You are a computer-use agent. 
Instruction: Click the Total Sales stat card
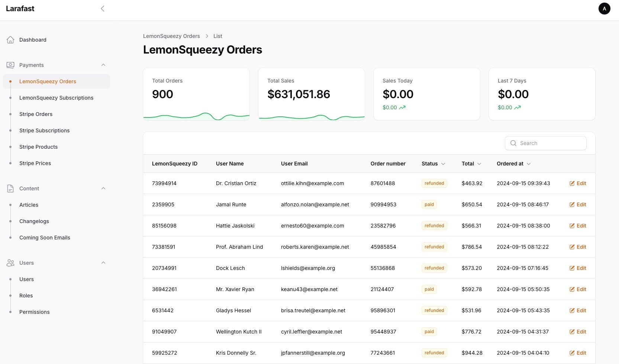tap(312, 94)
